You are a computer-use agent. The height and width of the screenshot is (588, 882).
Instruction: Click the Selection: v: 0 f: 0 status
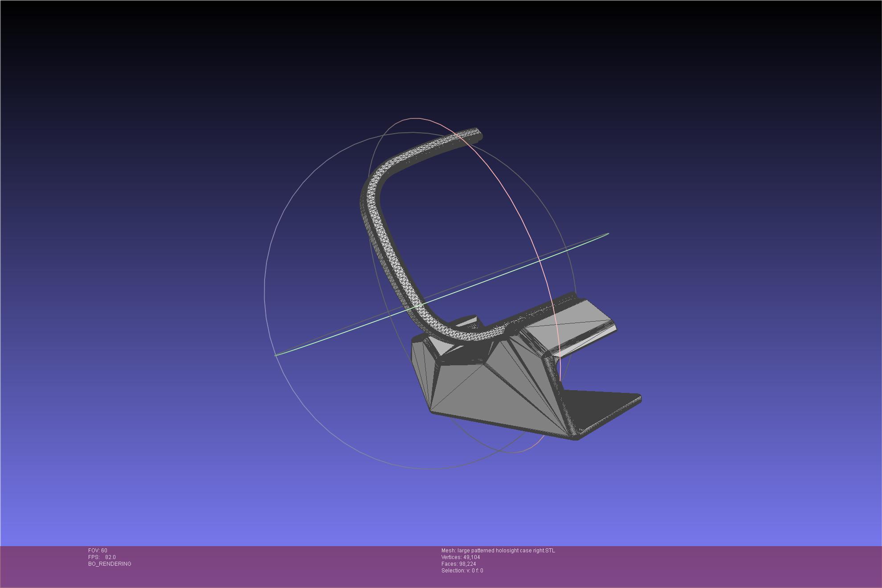pyautogui.click(x=462, y=571)
